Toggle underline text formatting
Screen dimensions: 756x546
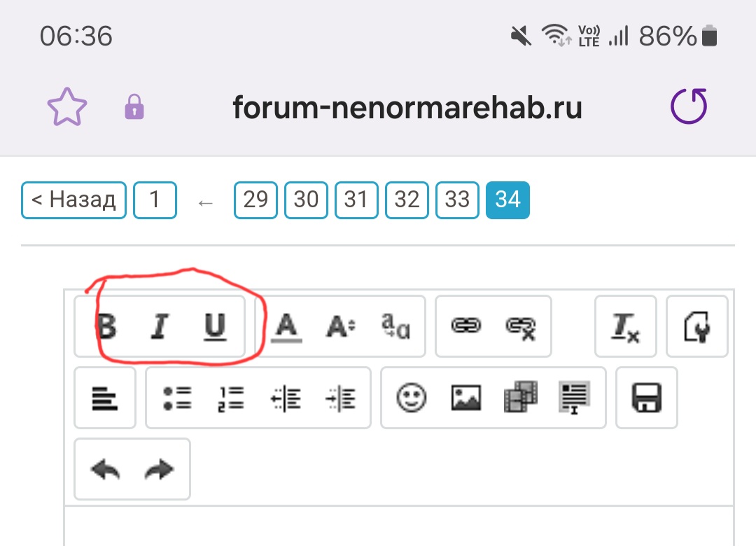[x=215, y=326]
